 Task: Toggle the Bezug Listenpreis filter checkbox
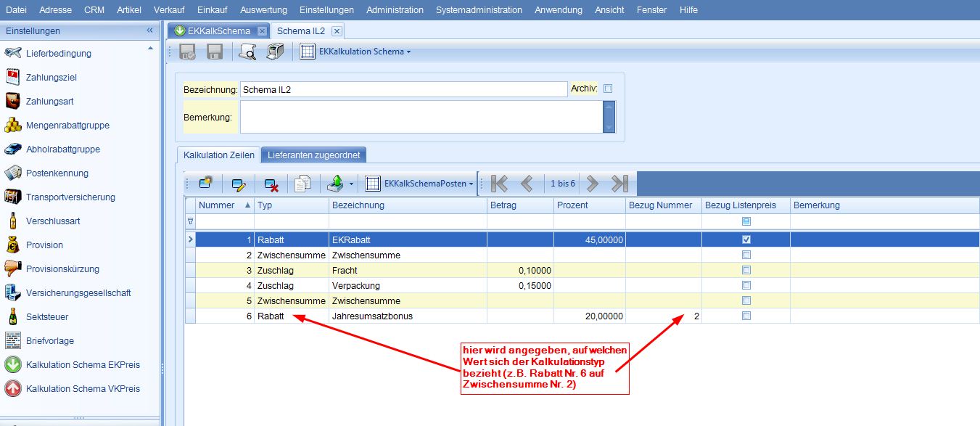coord(746,221)
